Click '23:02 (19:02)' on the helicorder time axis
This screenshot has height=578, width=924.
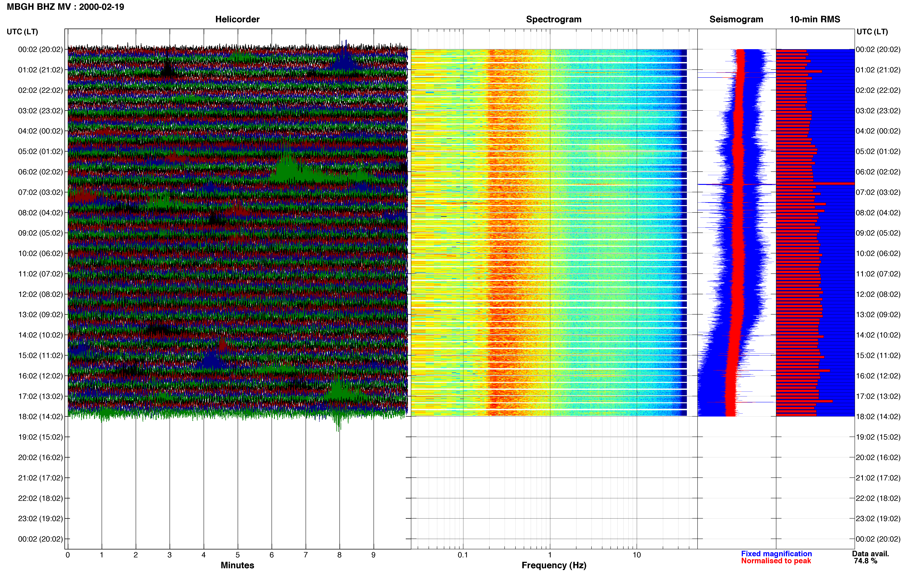pyautogui.click(x=41, y=519)
